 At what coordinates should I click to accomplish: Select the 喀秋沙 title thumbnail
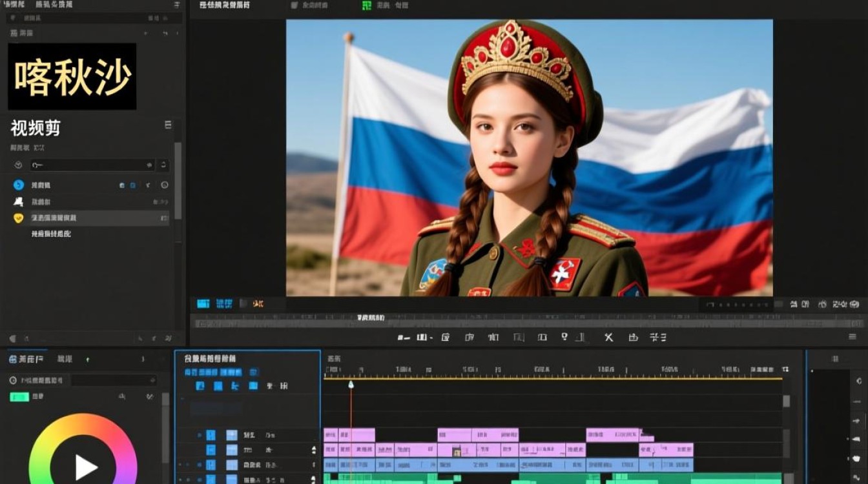(72, 76)
